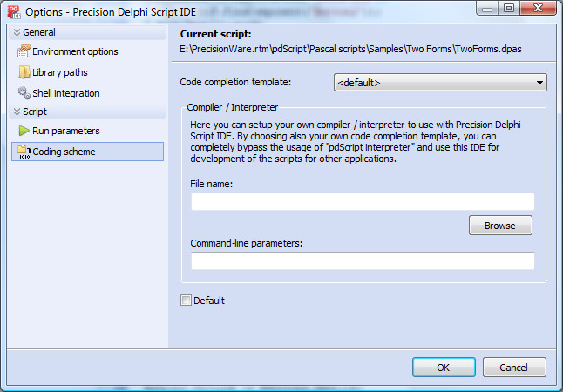The image size is (563, 392).
Task: Click the current script file path text
Action: tap(350, 49)
